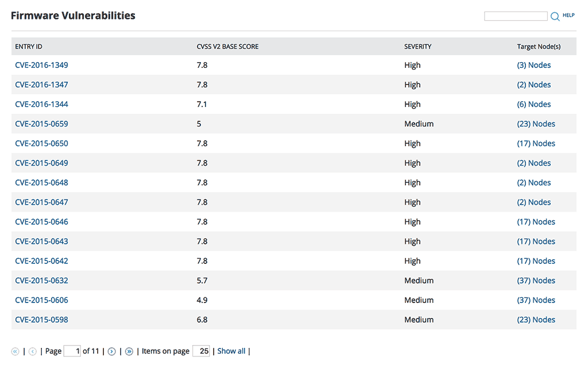This screenshot has width=588, height=368.
Task: Click the Show all link
Action: pos(231,351)
